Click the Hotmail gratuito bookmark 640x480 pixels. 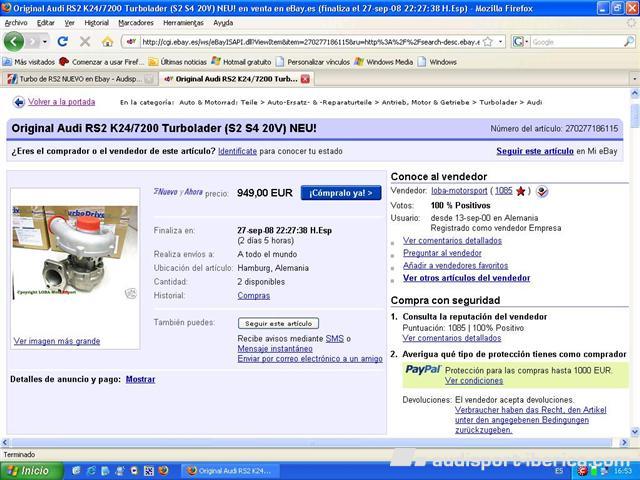tap(241, 62)
